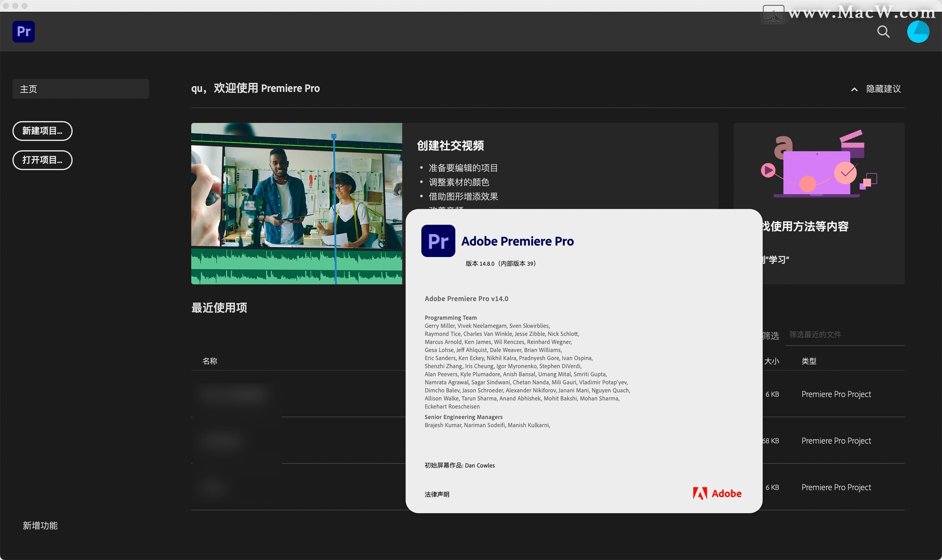Click the blue user account avatar
This screenshot has height=560, width=942.
(x=918, y=32)
